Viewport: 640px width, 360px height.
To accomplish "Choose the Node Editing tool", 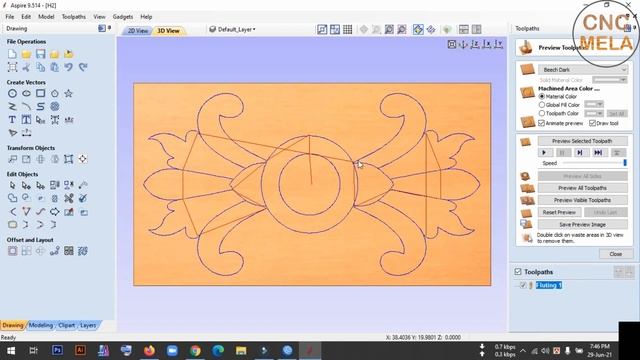I will click(27, 185).
